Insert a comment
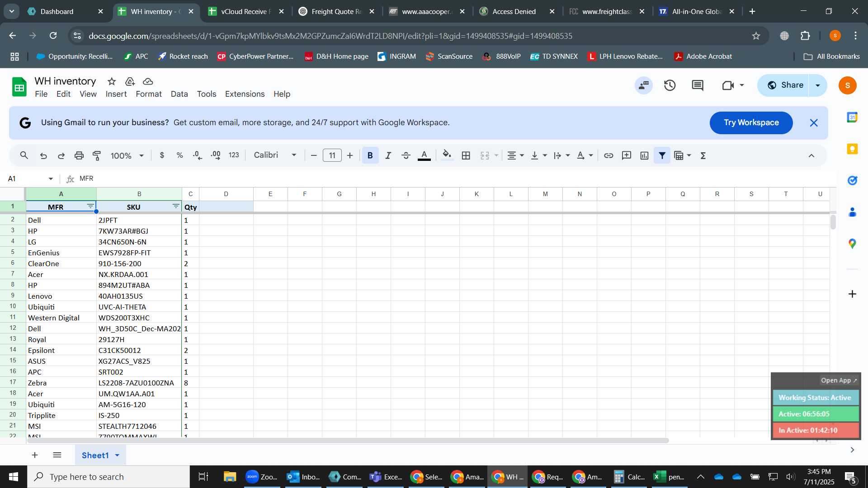Screen dimensions: 868x488 (x=627, y=155)
